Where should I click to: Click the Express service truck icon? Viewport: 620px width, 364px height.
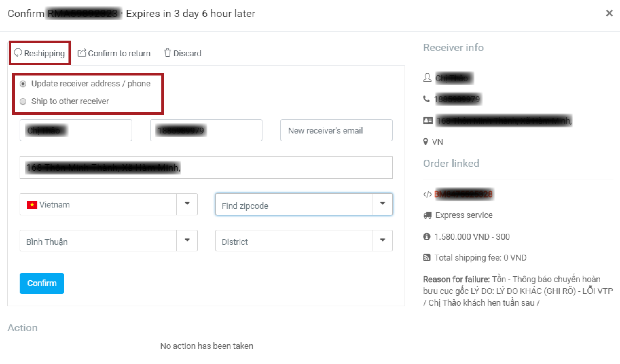click(426, 215)
